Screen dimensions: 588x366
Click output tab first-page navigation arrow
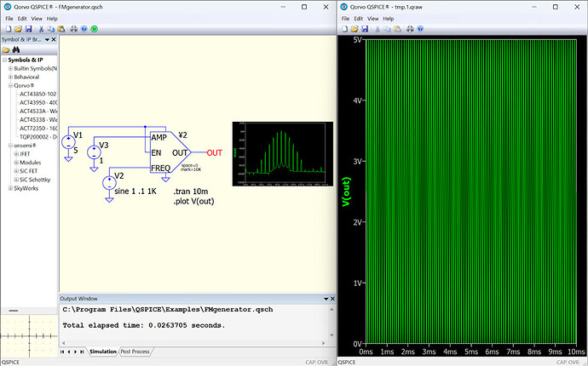[62, 352]
